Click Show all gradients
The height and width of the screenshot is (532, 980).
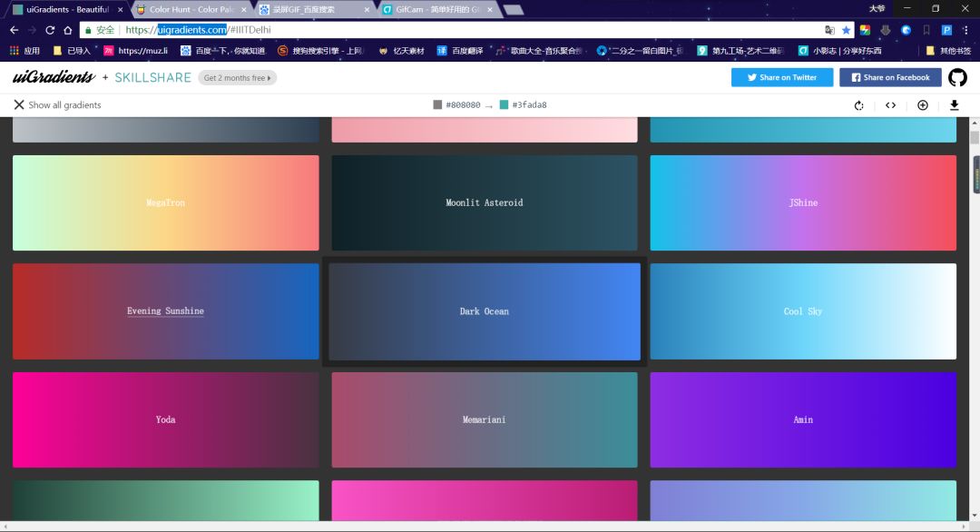tap(64, 105)
